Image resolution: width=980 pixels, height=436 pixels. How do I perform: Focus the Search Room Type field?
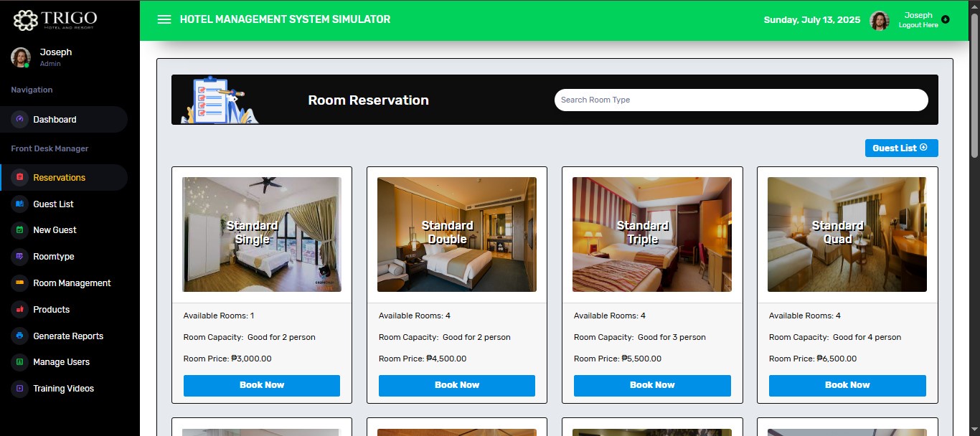coord(741,100)
